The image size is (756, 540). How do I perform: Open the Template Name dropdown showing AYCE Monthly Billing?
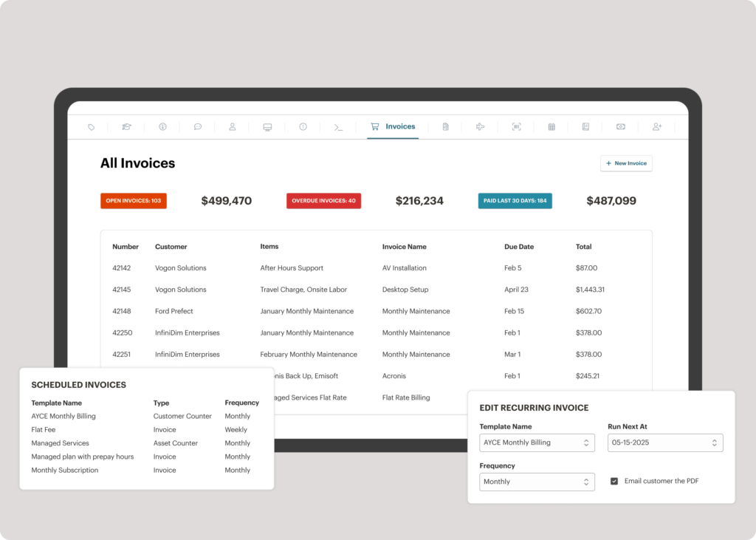click(x=537, y=442)
